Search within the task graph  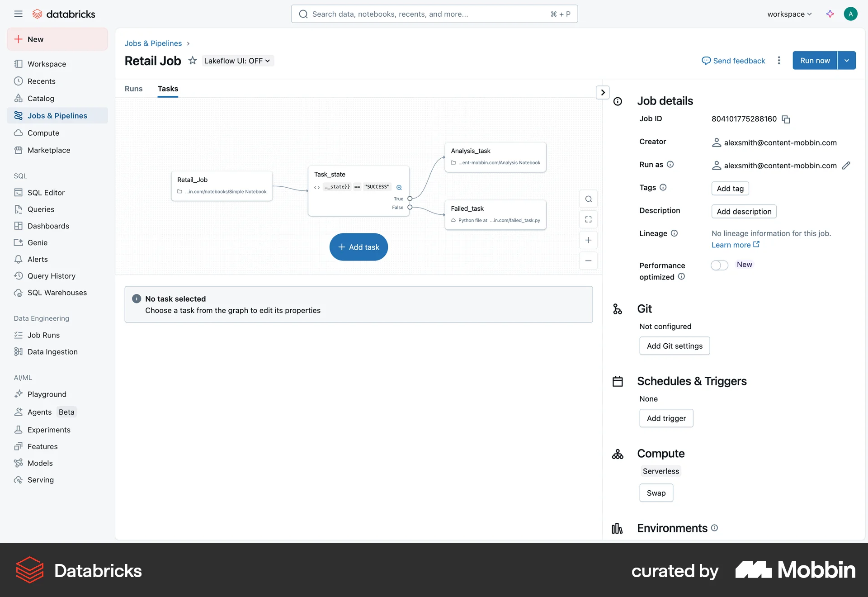coord(588,199)
